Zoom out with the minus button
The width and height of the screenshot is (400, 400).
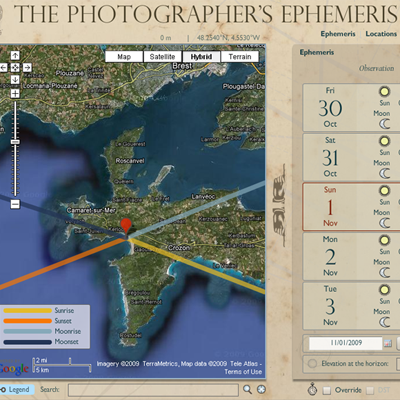coord(15,204)
